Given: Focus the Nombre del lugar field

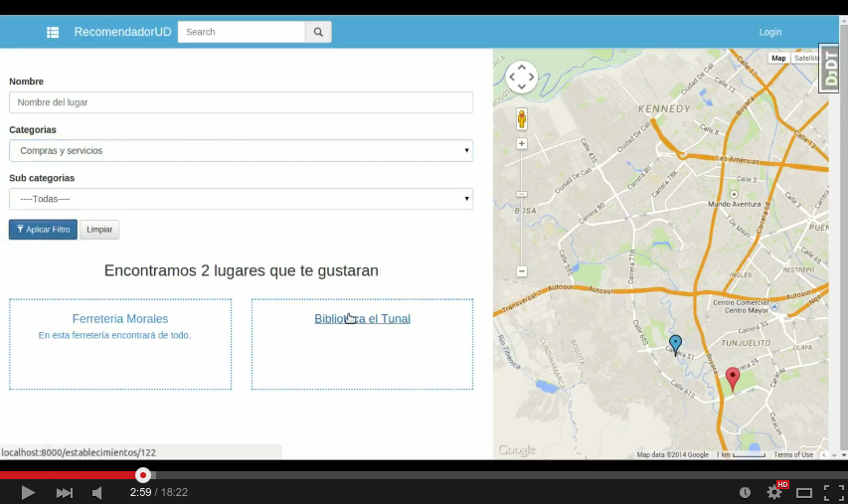Looking at the screenshot, I should 242,102.
